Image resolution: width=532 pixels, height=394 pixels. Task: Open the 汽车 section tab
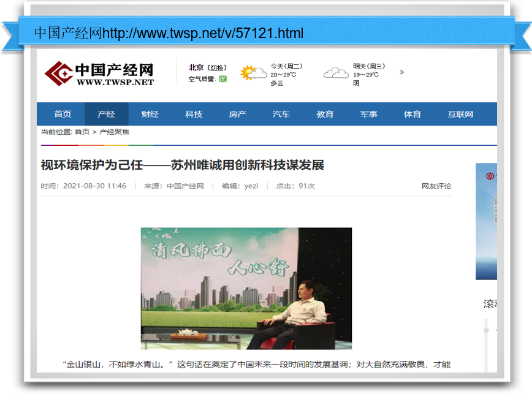281,114
